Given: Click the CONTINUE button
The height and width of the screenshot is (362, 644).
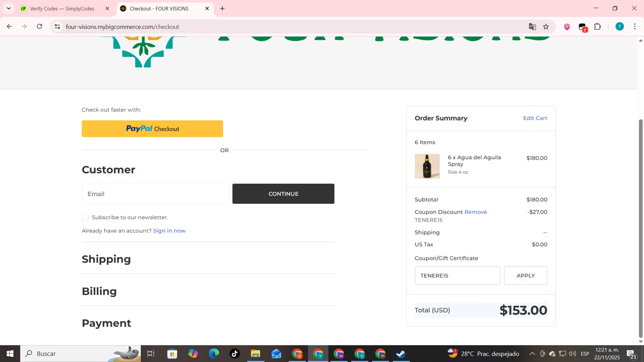Looking at the screenshot, I should coord(283,194).
